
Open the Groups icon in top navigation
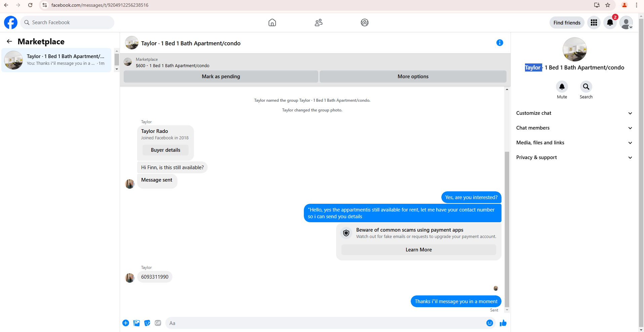(x=365, y=22)
